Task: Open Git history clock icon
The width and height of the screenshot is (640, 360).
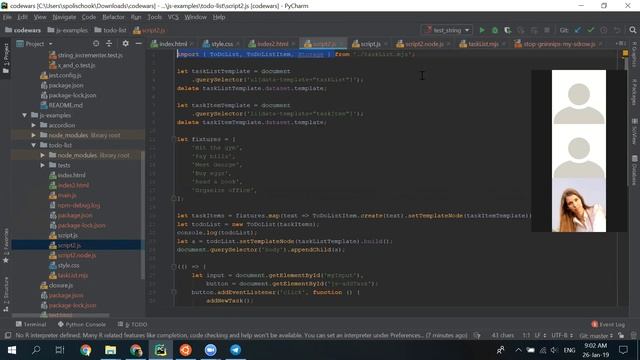Action: tap(604, 30)
